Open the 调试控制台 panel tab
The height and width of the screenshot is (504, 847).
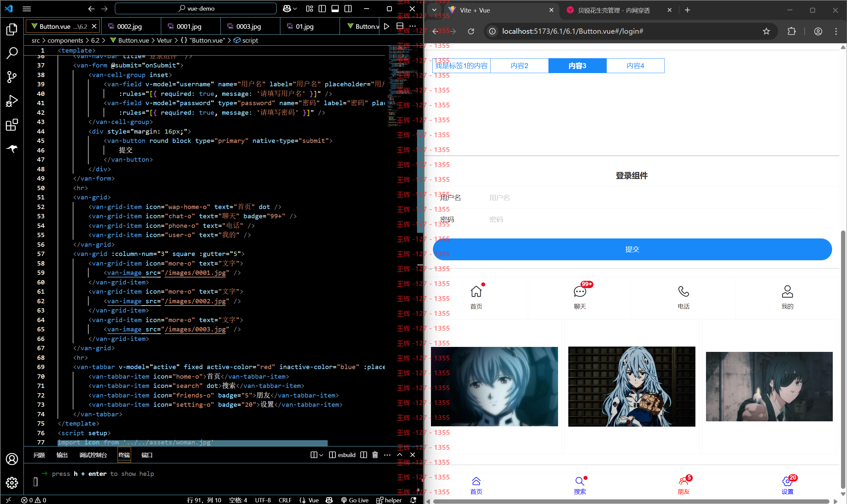[x=93, y=455]
